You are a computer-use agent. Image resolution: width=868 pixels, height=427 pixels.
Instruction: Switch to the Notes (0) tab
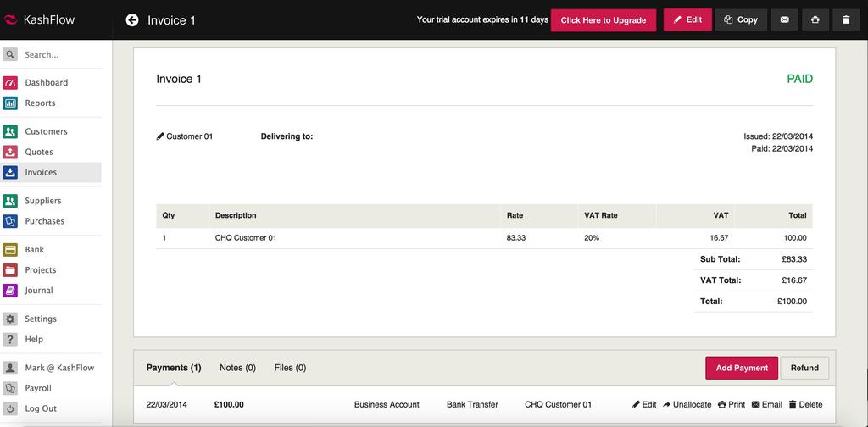(x=237, y=368)
